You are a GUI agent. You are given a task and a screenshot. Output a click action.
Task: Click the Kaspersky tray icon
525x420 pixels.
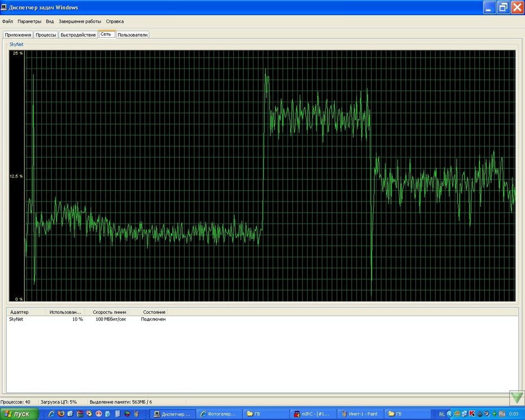472,414
